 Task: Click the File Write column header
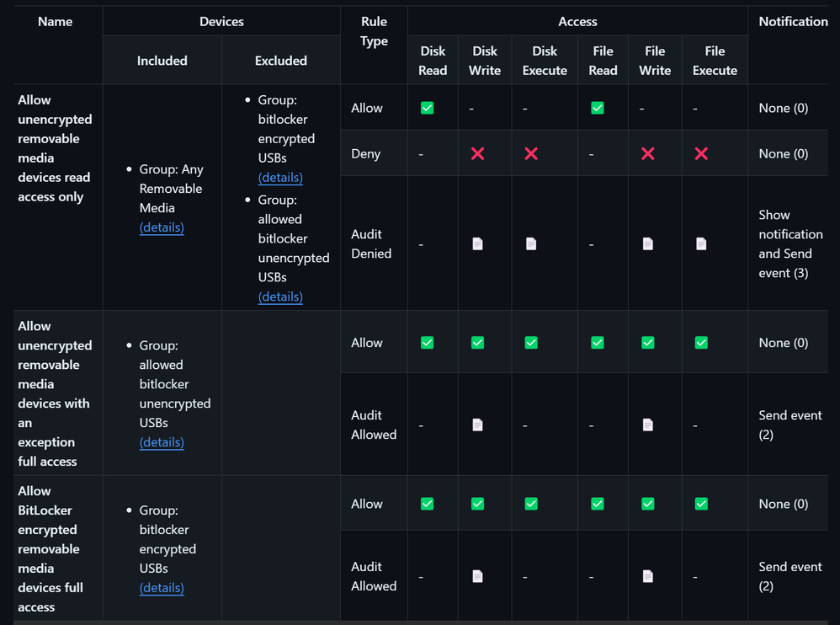click(655, 61)
